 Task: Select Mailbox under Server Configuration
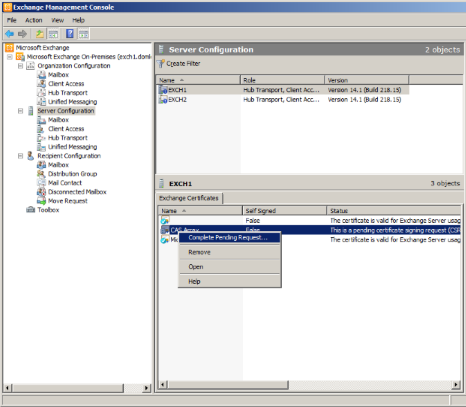[58, 120]
